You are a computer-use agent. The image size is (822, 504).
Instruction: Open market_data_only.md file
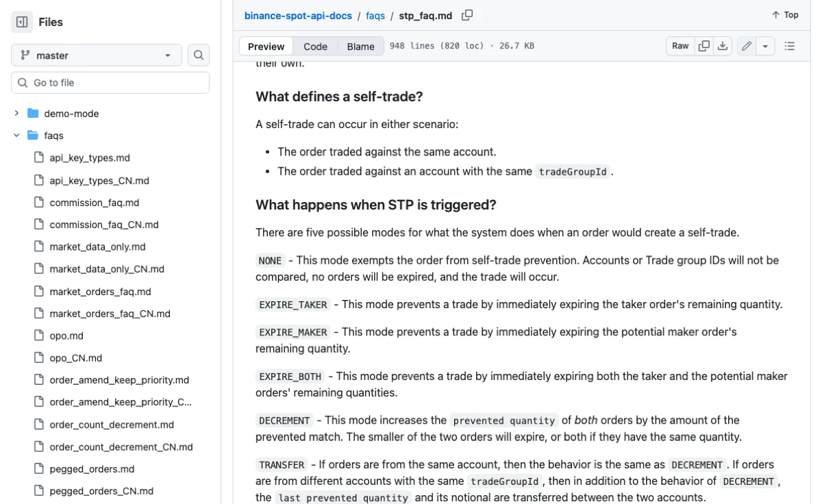pos(97,247)
